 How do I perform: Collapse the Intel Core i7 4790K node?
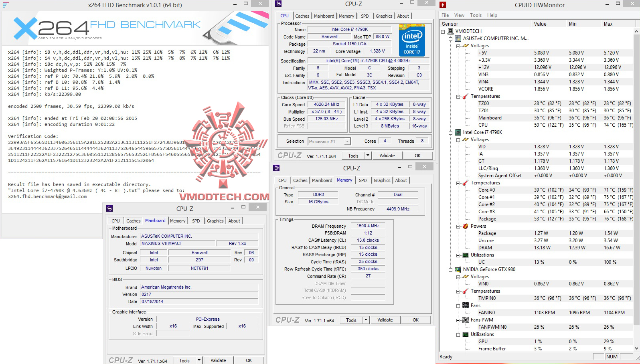point(450,132)
